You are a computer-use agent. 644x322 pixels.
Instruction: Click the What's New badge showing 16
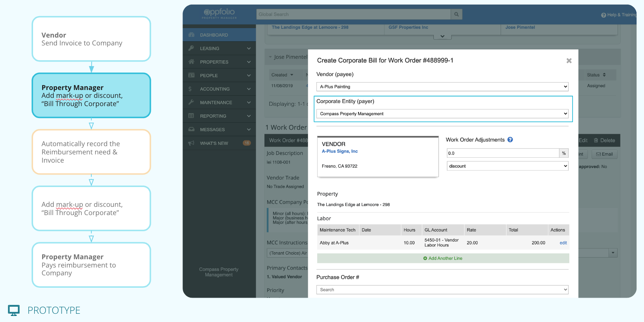tap(247, 143)
